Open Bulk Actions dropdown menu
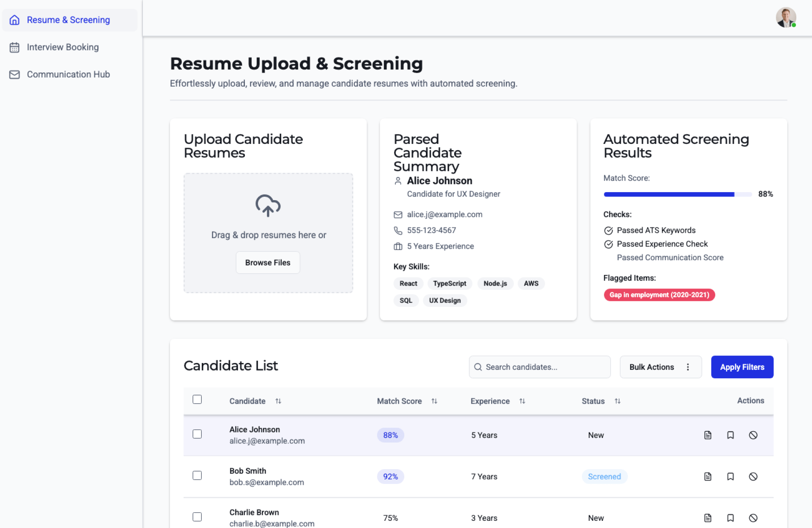Viewport: 812px width, 528px height. [660, 367]
